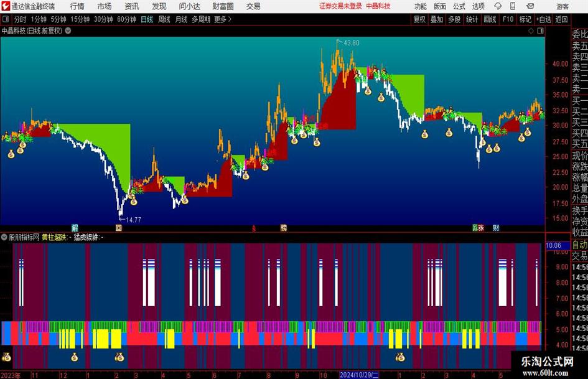Toggle the right info panel icon
The image size is (588, 379).
point(540,31)
